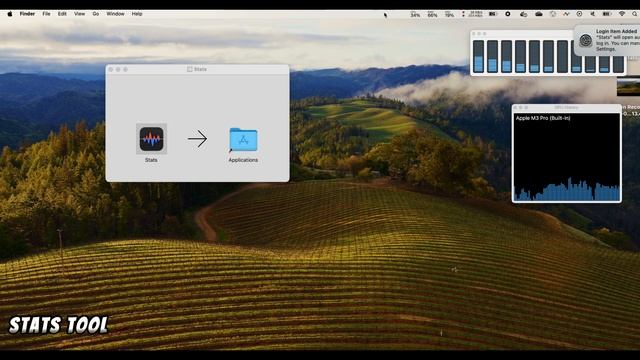Click the first CPU core bar in core usage window
Screen dimensions: 640x360
[x=478, y=56]
